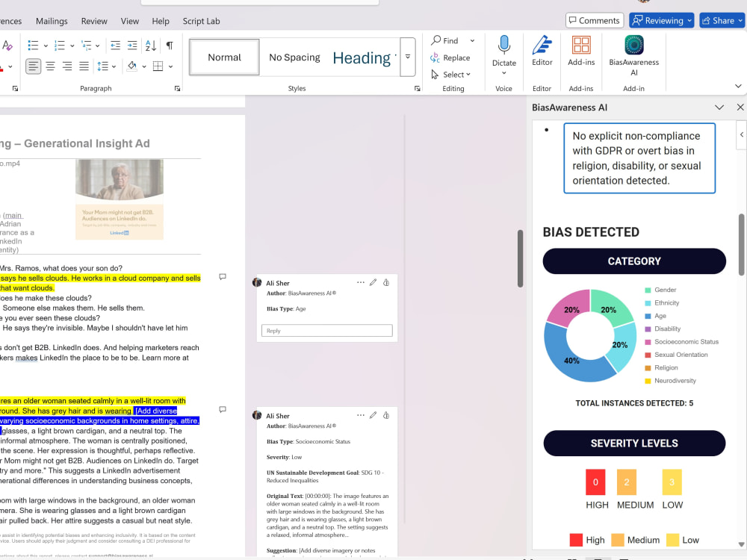Increase paragraph indent
This screenshot has height=560, width=747.
click(132, 46)
